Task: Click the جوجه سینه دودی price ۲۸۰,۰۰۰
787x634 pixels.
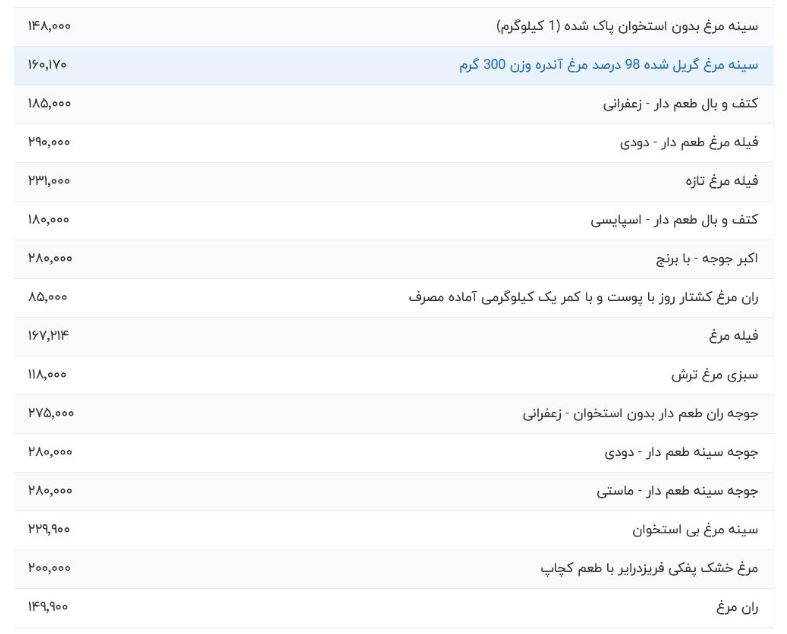Action: pos(50,452)
